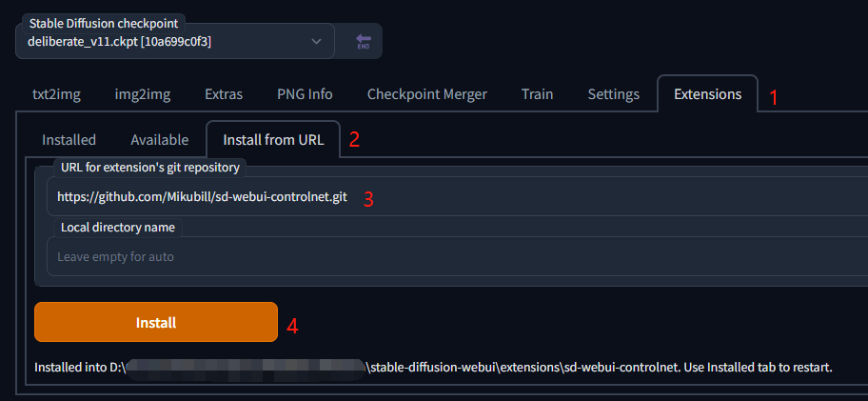Click the 'URL for extension's git repository' label
Image resolution: width=868 pixels, height=401 pixels.
pos(149,168)
